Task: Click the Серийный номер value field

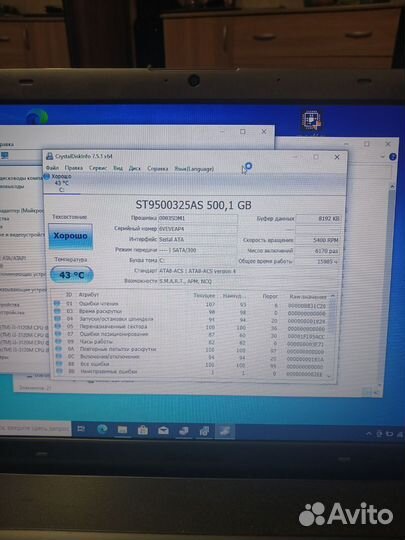Action: [198, 229]
